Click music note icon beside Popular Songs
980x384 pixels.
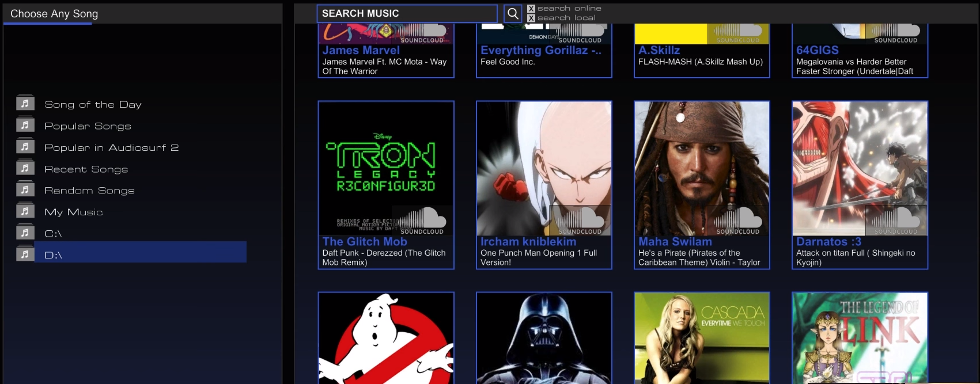(x=25, y=124)
